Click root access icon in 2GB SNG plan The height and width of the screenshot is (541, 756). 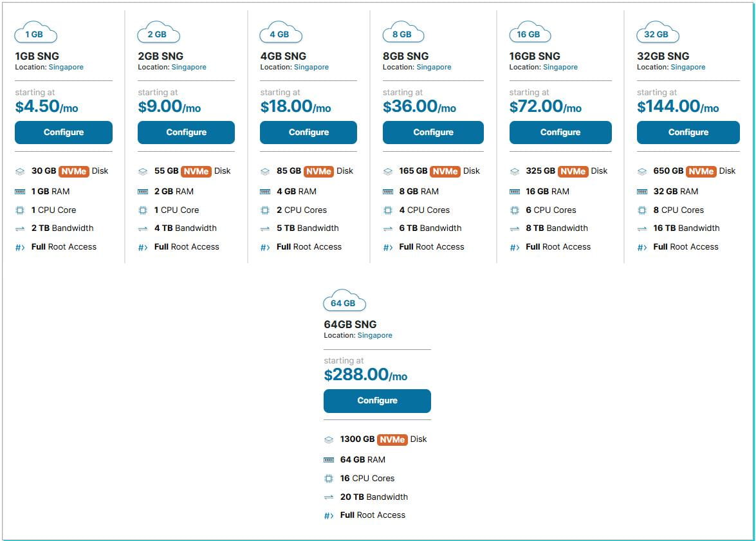[143, 248]
